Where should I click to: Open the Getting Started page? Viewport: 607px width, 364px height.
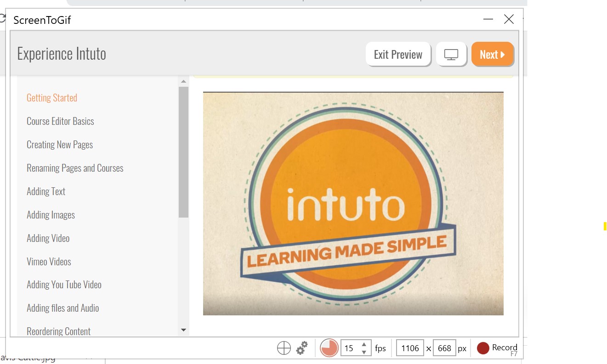(x=52, y=98)
